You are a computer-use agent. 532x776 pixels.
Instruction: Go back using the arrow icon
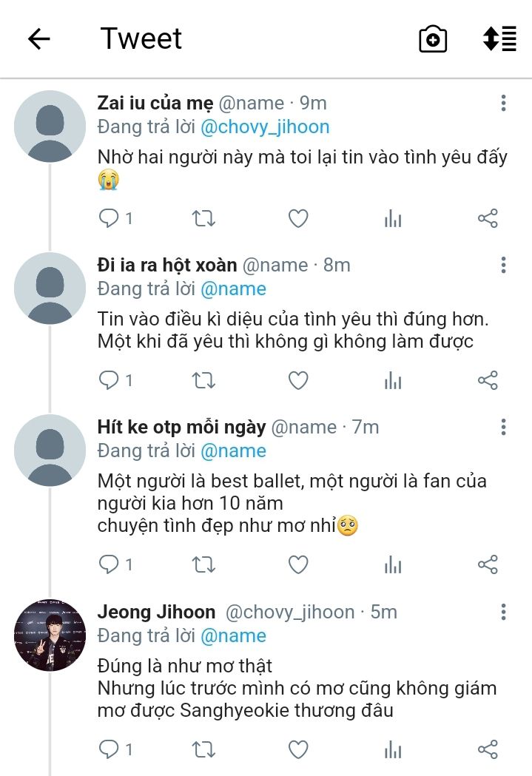click(38, 38)
